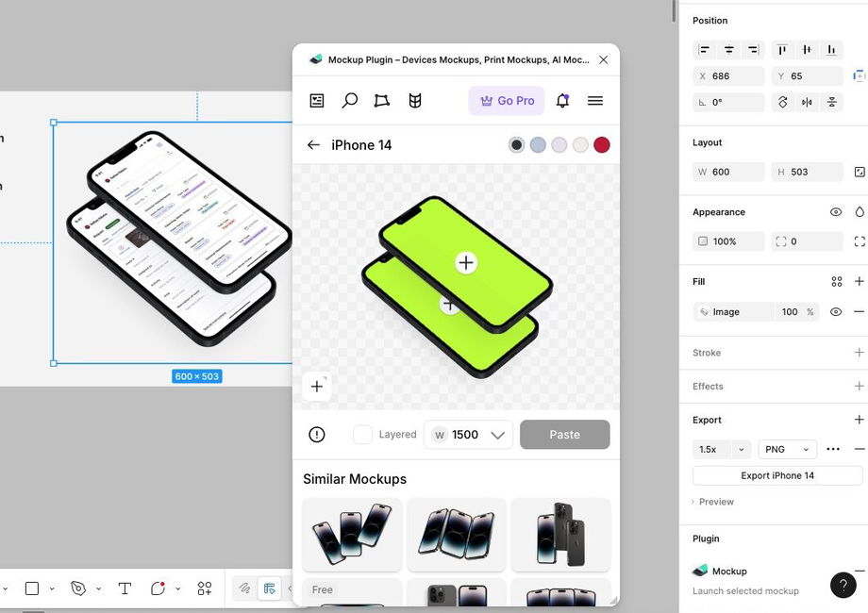Open the info alert icon beside Layered
This screenshot has height=613, width=868.
[x=317, y=435]
